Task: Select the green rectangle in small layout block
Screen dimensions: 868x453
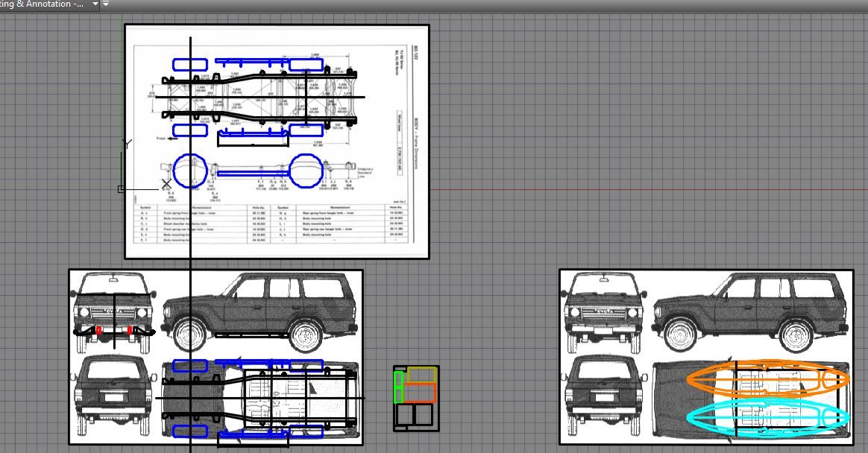Action: pyautogui.click(x=398, y=387)
